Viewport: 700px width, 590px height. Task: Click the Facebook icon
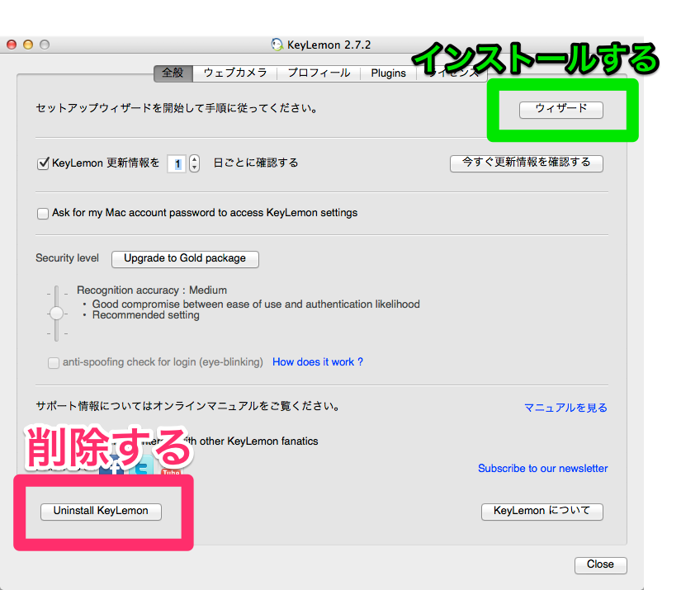[x=111, y=466]
